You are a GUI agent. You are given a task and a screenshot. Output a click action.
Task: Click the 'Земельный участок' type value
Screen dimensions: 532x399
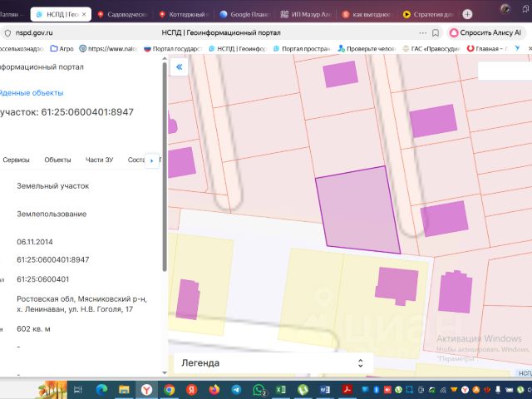pyautogui.click(x=53, y=186)
